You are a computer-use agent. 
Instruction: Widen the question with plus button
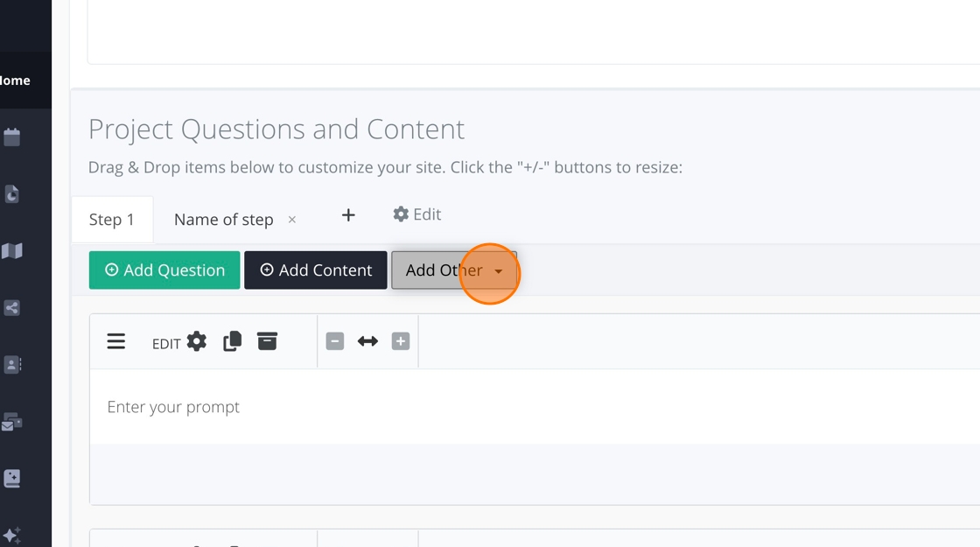coord(401,341)
